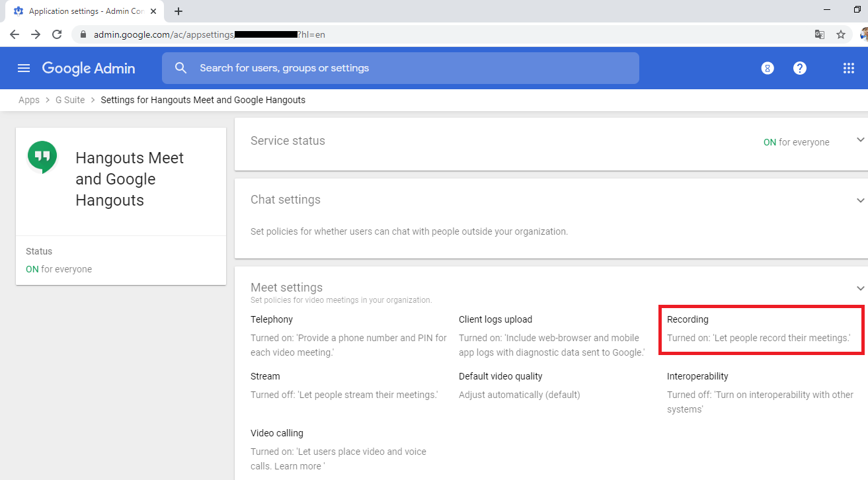Expand the Service status section
The image size is (868, 480).
click(x=860, y=140)
